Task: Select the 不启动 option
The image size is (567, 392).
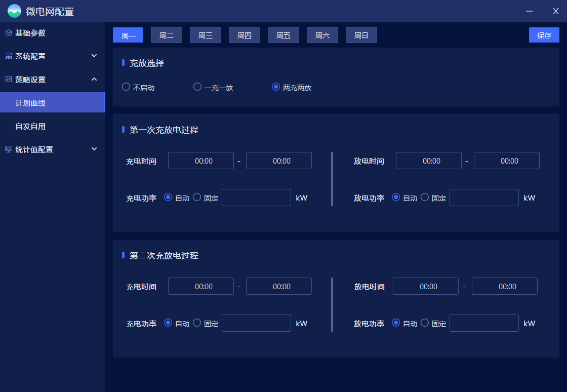Action: click(126, 87)
